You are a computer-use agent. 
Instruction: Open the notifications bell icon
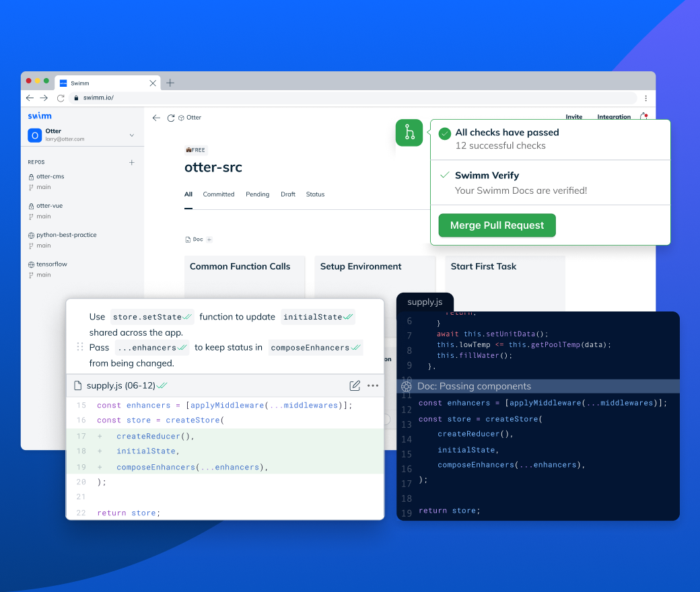click(x=643, y=116)
